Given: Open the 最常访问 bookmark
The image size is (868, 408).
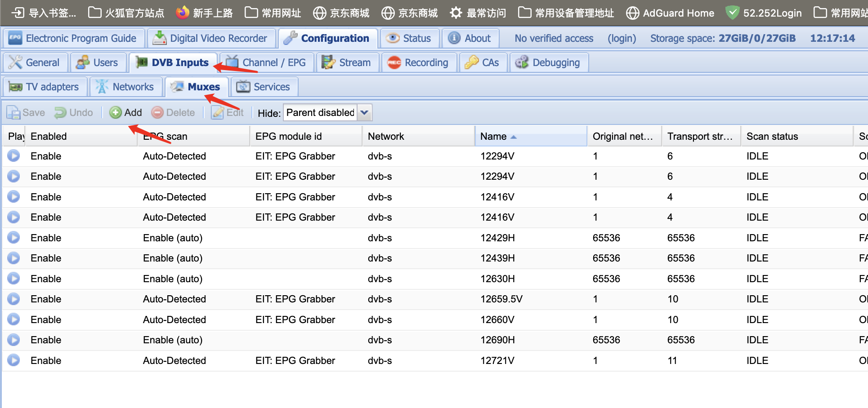Looking at the screenshot, I should pyautogui.click(x=478, y=13).
